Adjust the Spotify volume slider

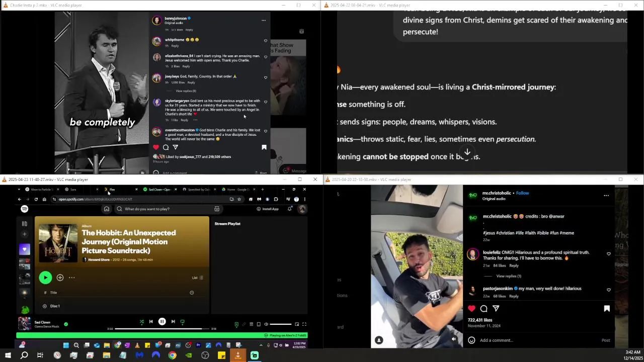pos(280,324)
